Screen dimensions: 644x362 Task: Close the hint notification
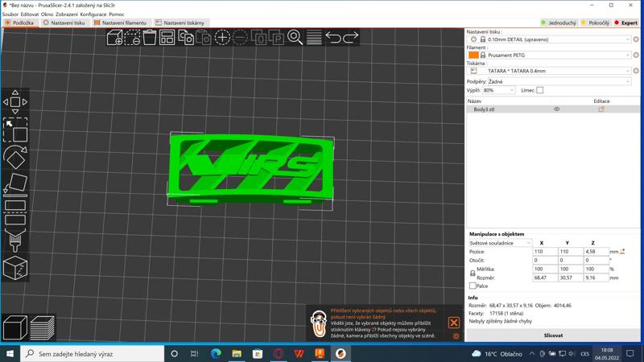coord(454,323)
